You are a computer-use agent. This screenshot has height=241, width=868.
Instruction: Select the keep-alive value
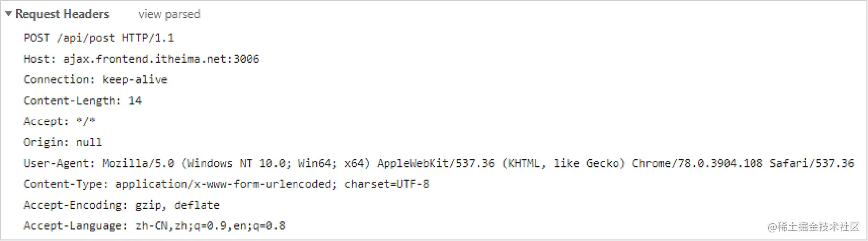click(135, 79)
